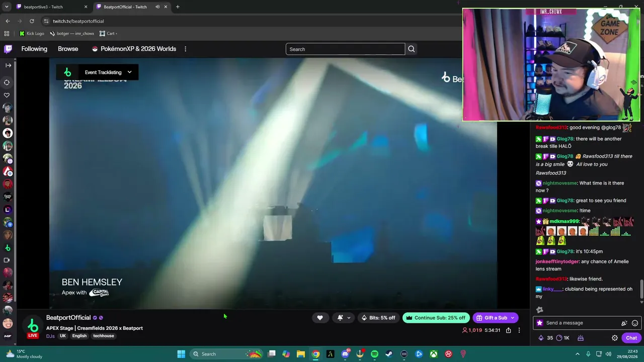Mute the BeatportOfficial tab audio
This screenshot has width=644, height=362.
click(x=157, y=7)
